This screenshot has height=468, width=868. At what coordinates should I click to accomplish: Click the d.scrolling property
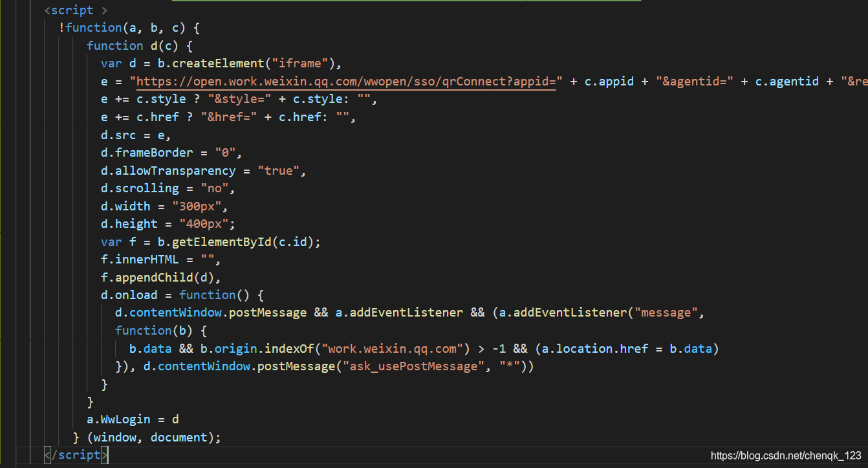pos(140,188)
